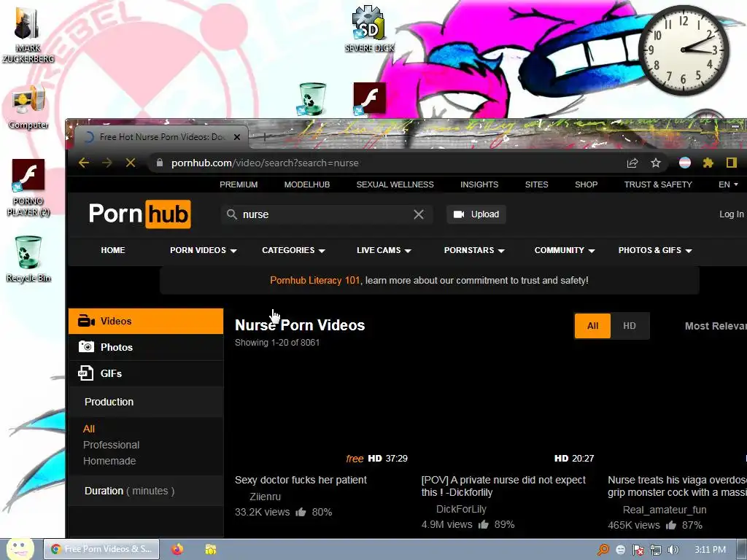The image size is (747, 560).
Task: Click the padlock icon in the address bar
Action: tap(160, 163)
